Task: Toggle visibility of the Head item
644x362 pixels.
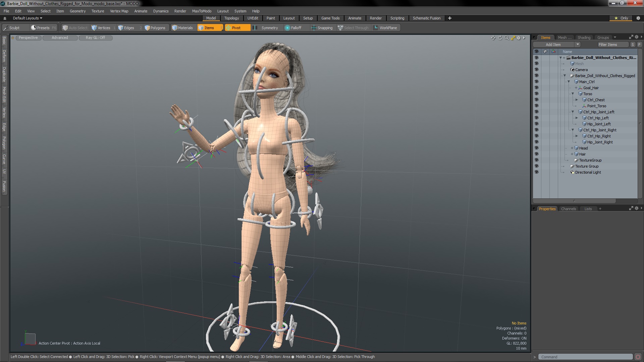Action: coord(536,148)
